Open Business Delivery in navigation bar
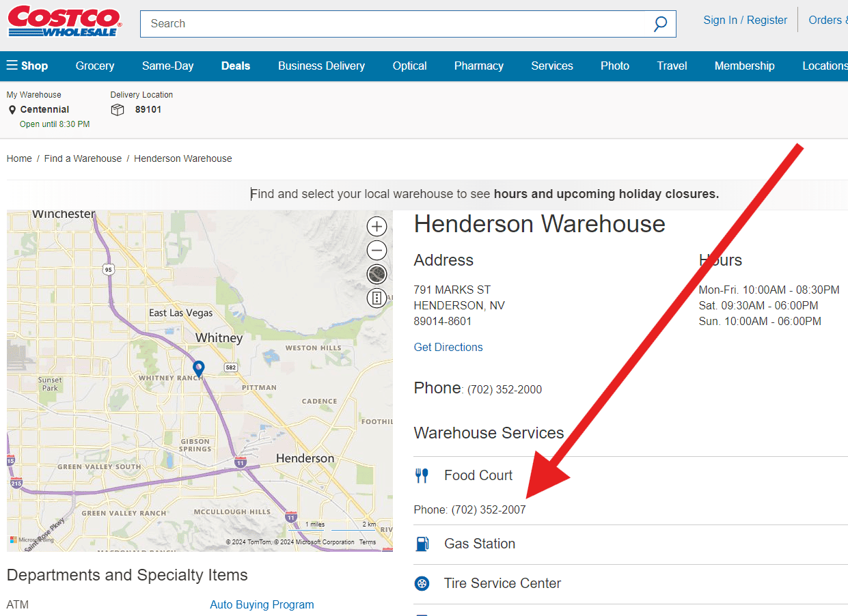The width and height of the screenshot is (848, 616). tap(321, 66)
